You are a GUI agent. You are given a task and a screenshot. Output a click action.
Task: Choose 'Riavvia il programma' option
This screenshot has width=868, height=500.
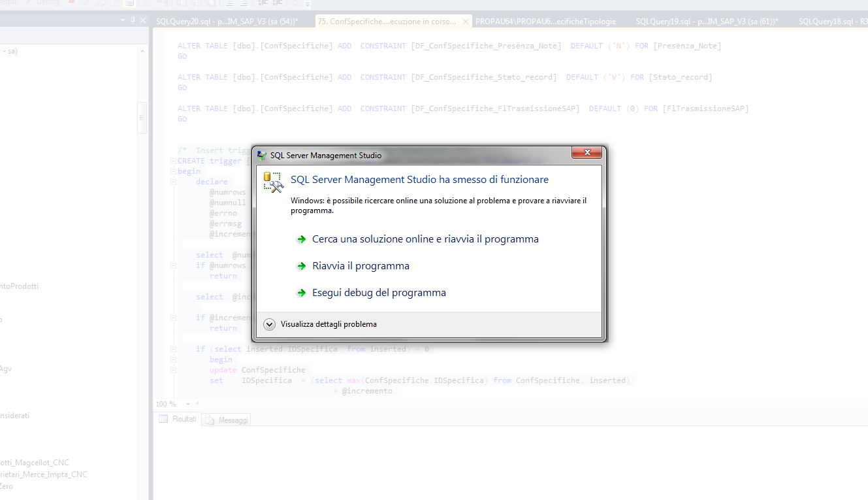(361, 266)
